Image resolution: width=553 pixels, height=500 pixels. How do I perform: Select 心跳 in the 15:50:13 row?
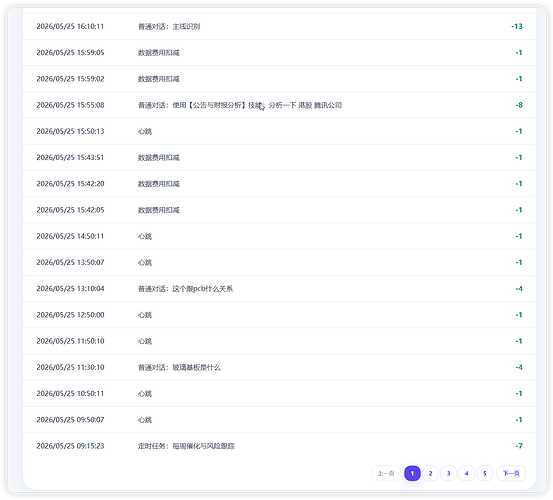tap(145, 131)
